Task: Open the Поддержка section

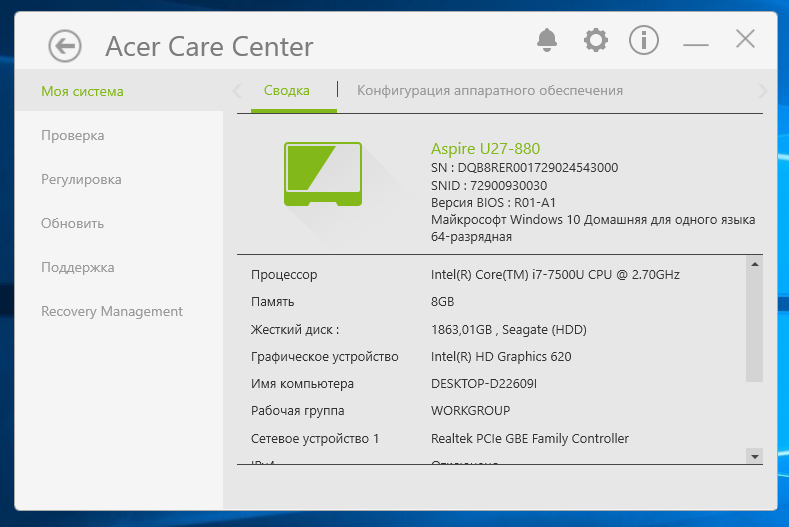Action: click(x=77, y=267)
